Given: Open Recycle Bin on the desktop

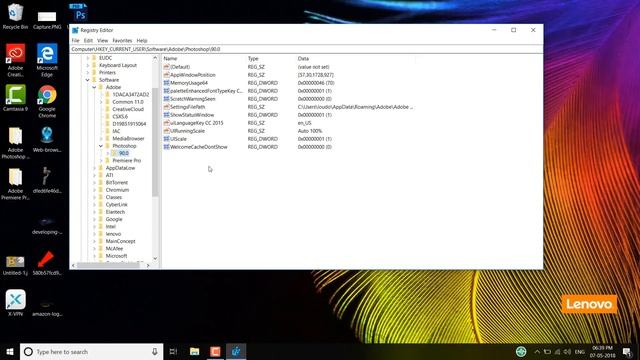Looking at the screenshot, I should (15, 16).
